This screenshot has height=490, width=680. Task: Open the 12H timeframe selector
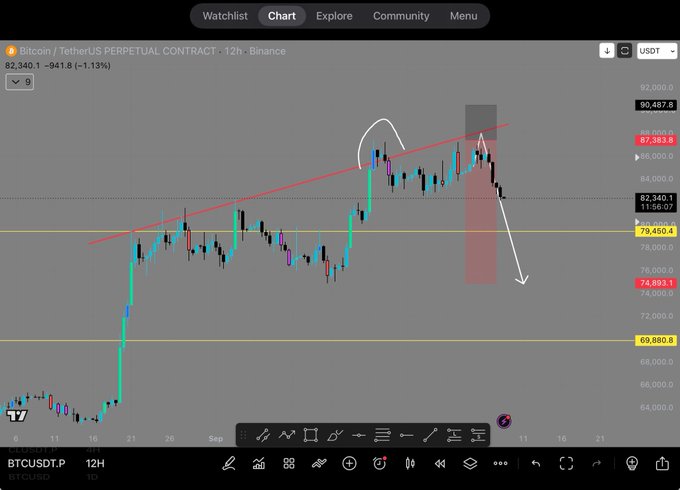pos(95,464)
